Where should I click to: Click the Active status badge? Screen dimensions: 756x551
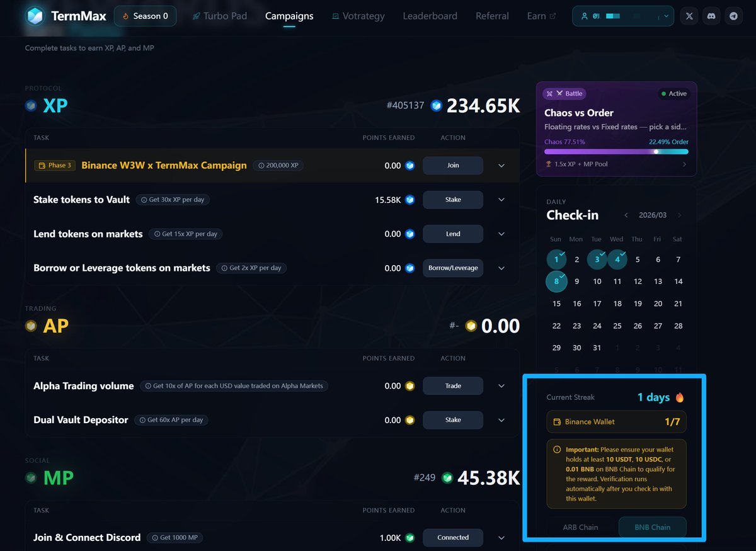point(673,94)
